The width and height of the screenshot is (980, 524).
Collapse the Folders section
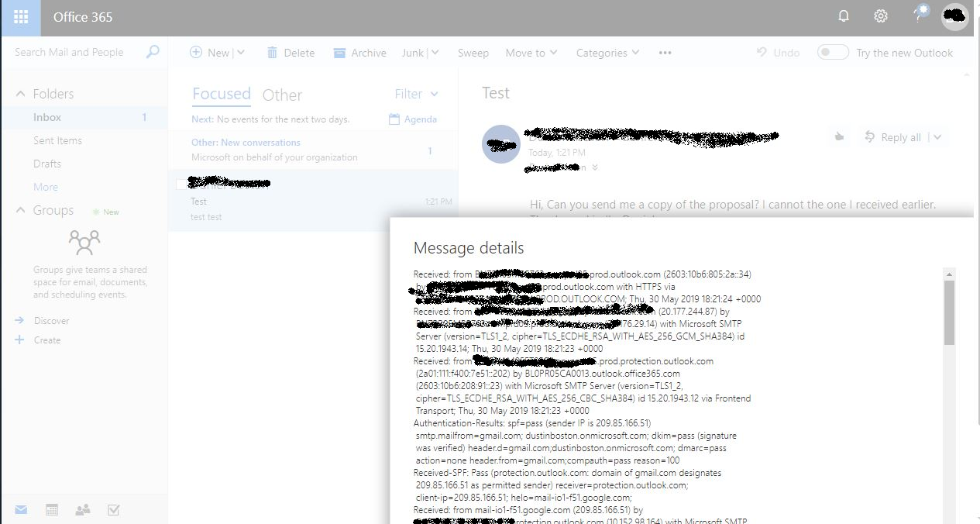[x=21, y=94]
